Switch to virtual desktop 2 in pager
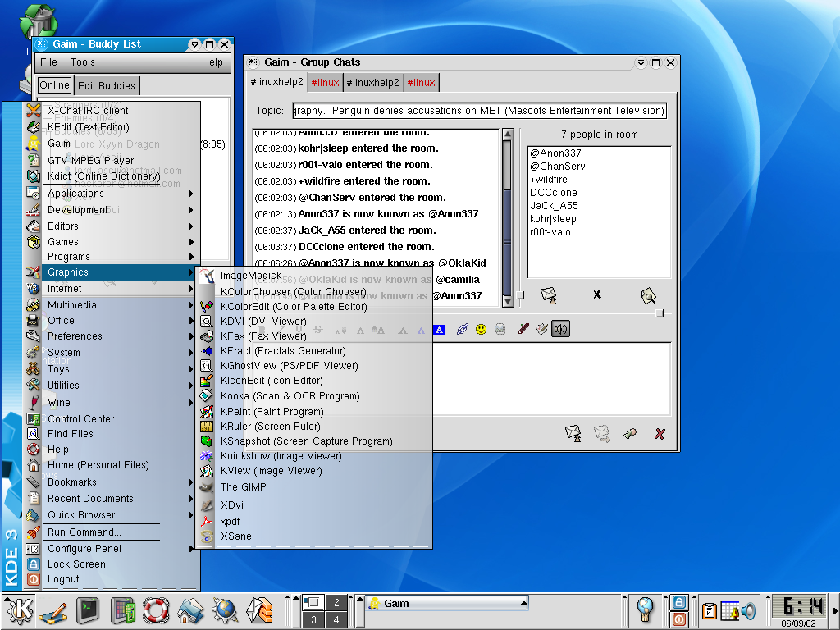 coord(336,602)
